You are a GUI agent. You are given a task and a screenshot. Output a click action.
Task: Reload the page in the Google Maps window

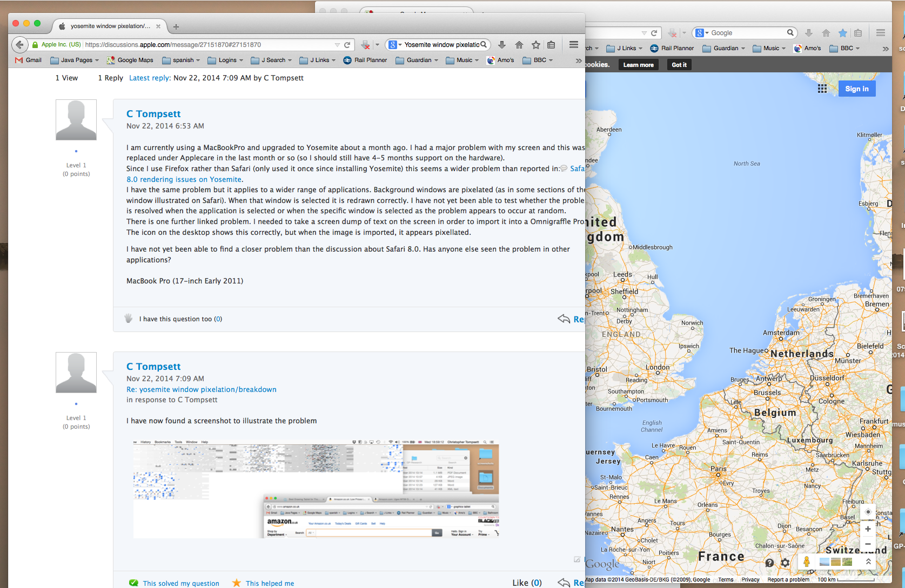click(x=654, y=33)
